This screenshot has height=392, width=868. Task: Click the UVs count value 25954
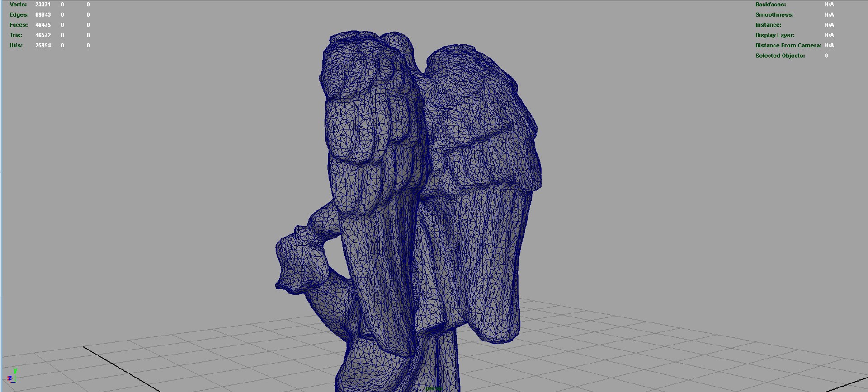43,46
